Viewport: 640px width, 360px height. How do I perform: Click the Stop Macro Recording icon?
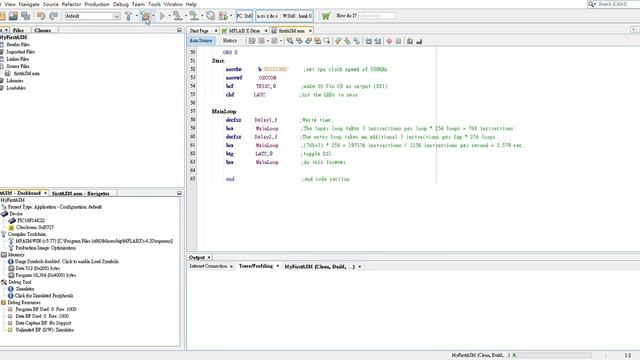398,41
